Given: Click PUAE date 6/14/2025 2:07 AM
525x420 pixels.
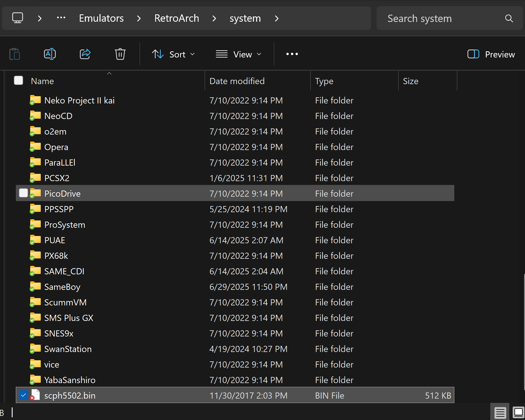Looking at the screenshot, I should tap(246, 240).
